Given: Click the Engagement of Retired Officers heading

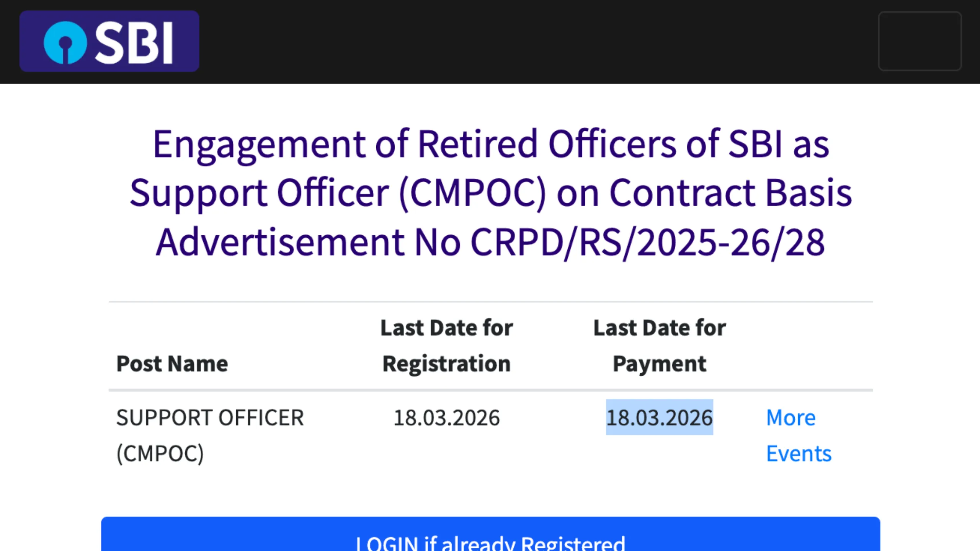Looking at the screenshot, I should click(490, 144).
